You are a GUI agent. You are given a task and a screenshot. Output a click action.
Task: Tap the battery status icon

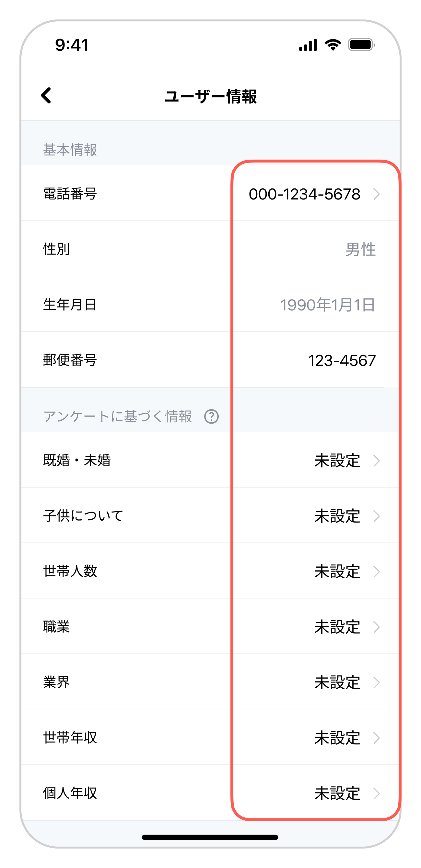coord(361,45)
